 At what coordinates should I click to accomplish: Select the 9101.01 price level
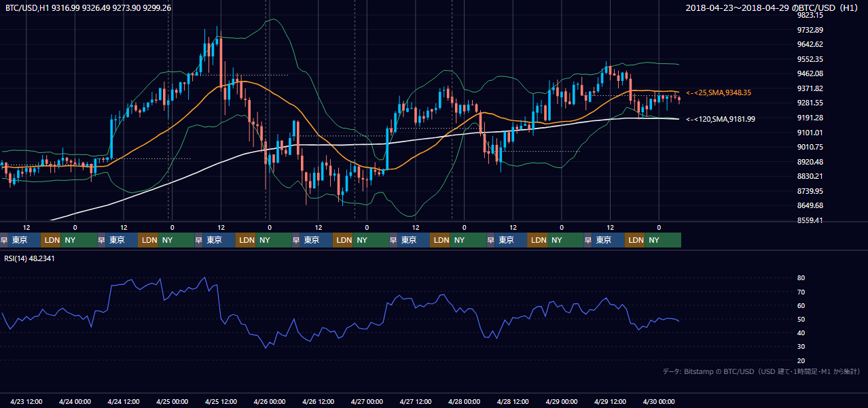click(x=810, y=133)
